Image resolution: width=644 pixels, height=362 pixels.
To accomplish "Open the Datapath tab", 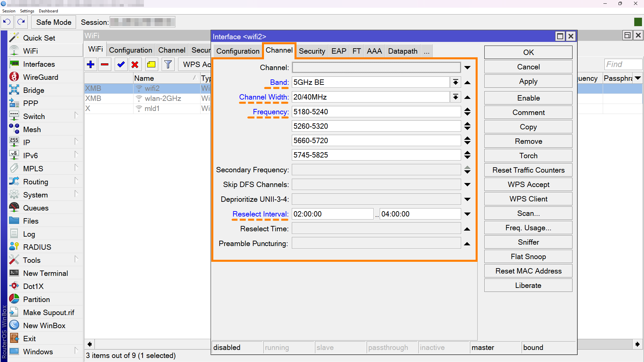I will click(402, 51).
